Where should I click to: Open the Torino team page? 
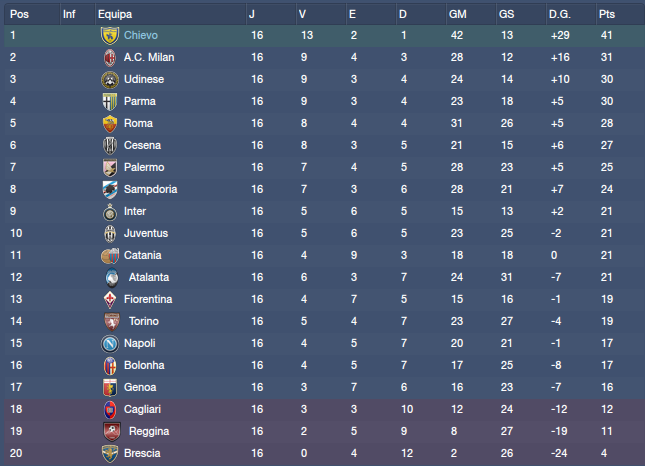[144, 321]
